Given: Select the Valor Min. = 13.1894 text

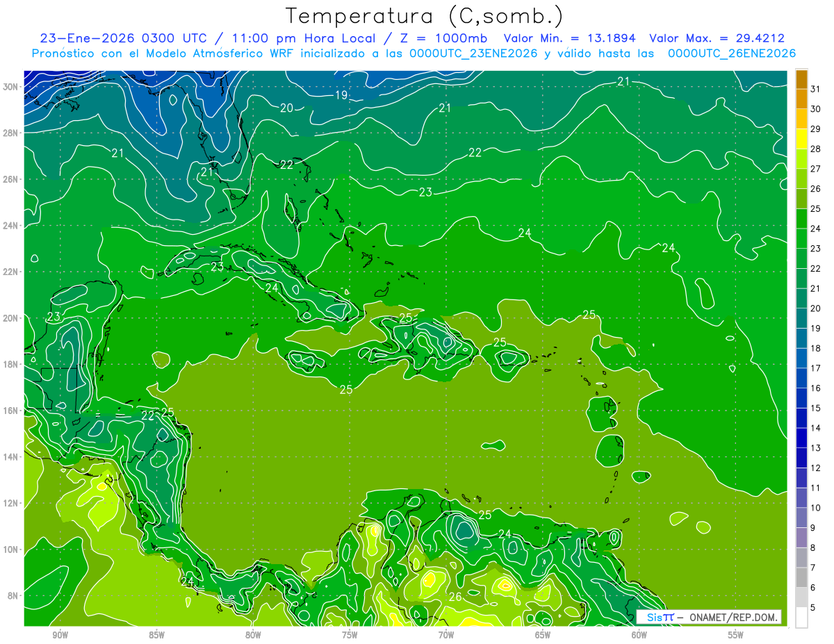Looking at the screenshot, I should [571, 38].
